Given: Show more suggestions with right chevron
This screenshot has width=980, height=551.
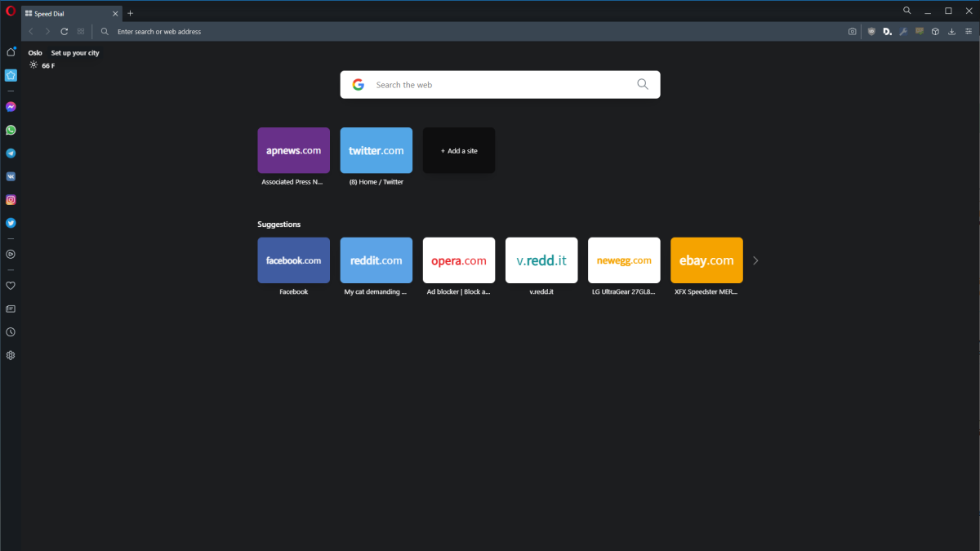Looking at the screenshot, I should tap(755, 260).
